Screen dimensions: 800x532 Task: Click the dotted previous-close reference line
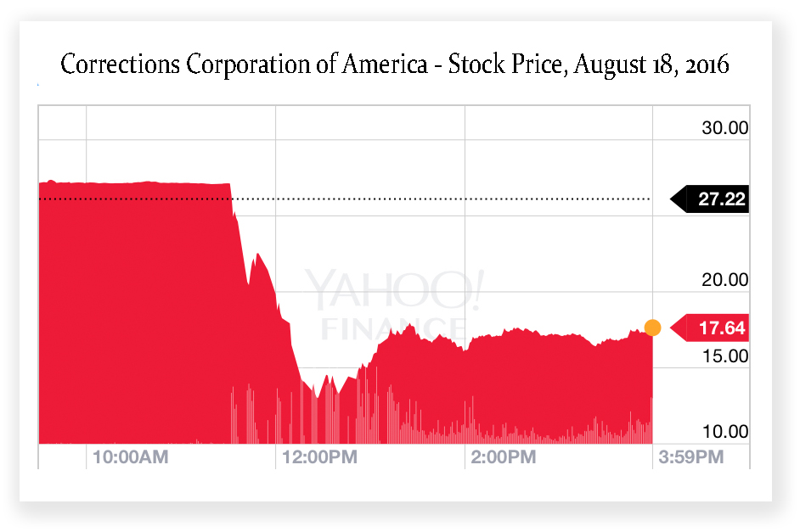point(345,199)
